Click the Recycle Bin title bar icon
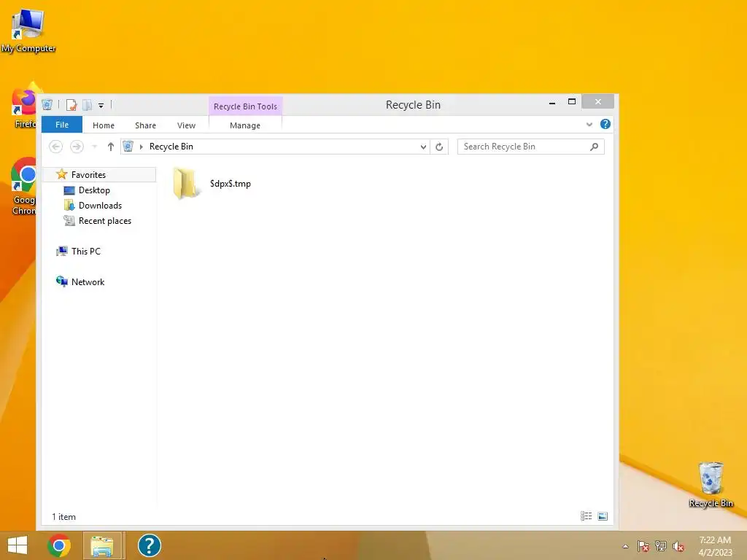This screenshot has height=560, width=747. (x=47, y=105)
